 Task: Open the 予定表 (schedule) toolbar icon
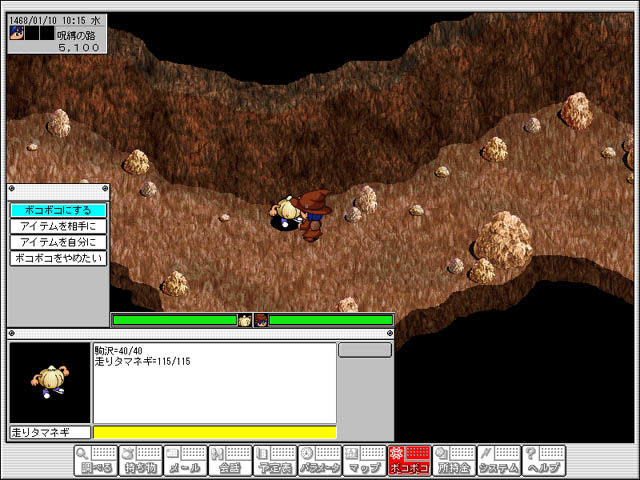point(274,460)
